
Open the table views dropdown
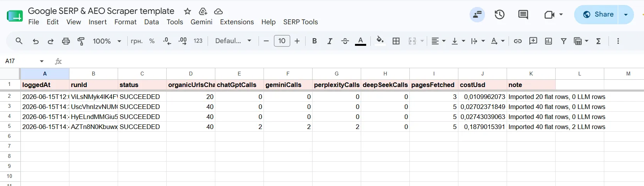click(581, 41)
